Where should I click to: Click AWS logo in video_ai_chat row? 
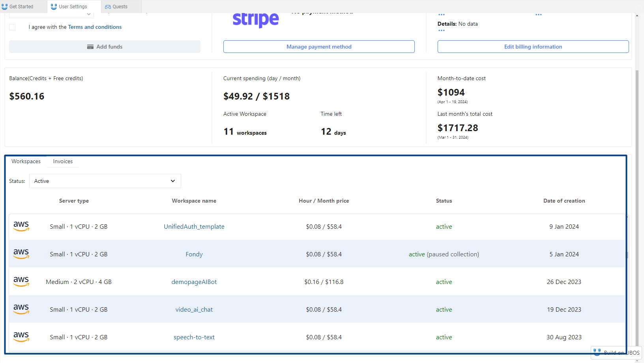[21, 309]
